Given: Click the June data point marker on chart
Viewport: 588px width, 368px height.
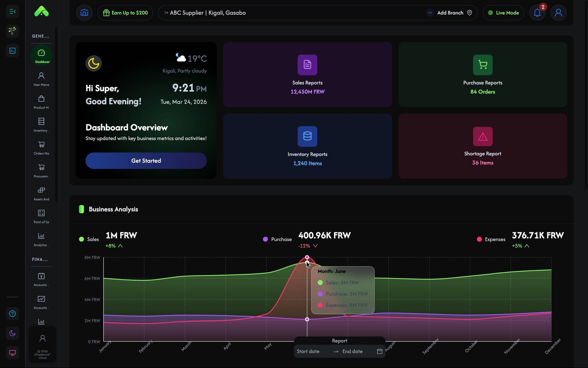Looking at the screenshot, I should [x=307, y=257].
